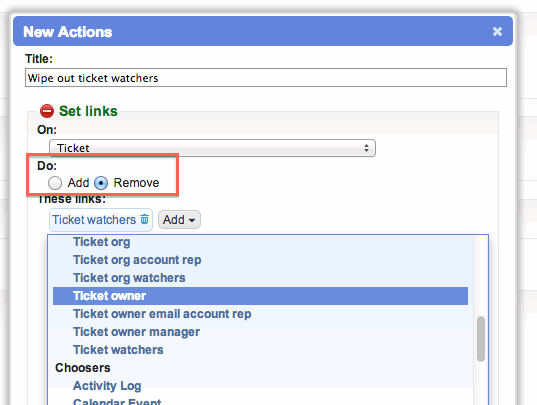Delete Ticket watchers with the trash icon
Image resolution: width=537 pixels, height=405 pixels.
[x=145, y=219]
